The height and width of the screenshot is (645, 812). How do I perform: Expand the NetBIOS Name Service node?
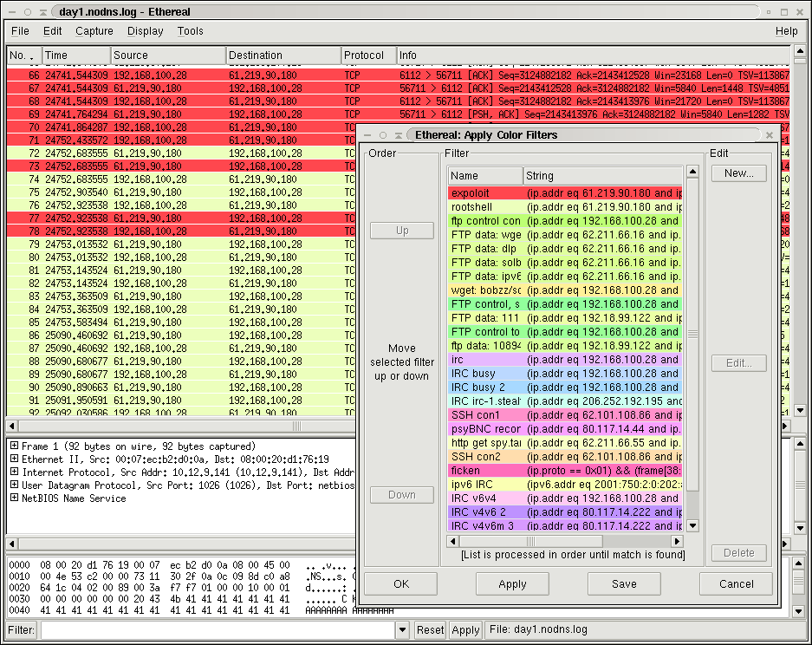click(14, 498)
